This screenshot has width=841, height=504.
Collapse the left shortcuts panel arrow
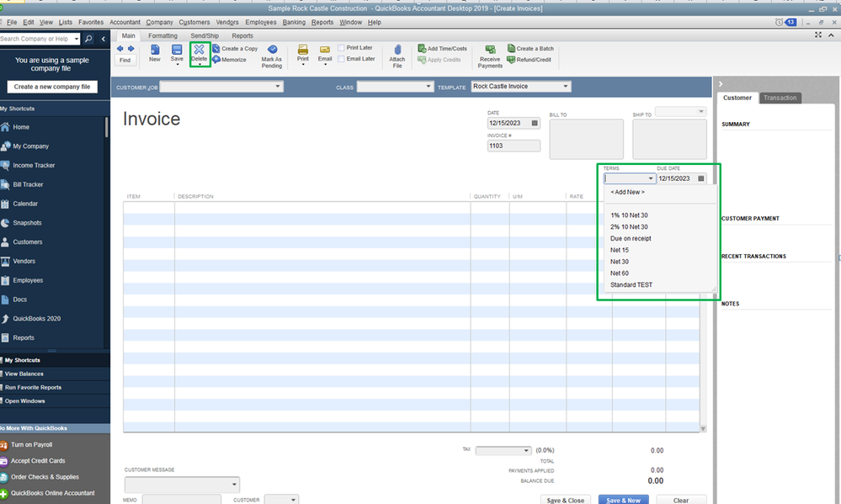click(104, 39)
